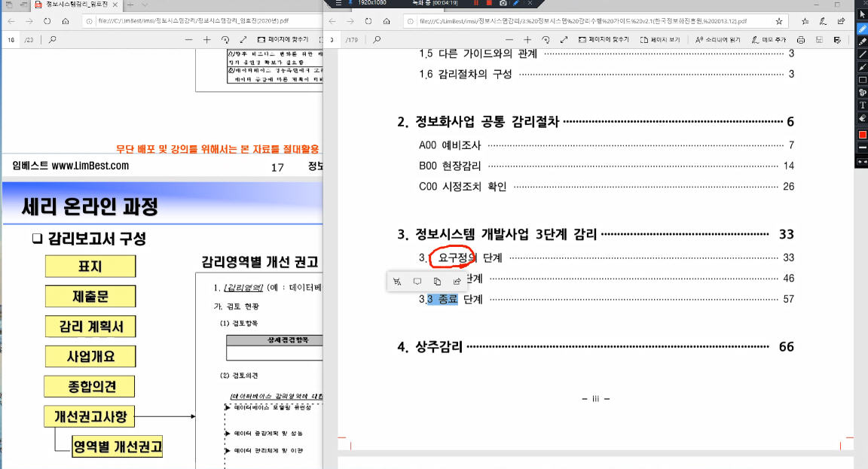The image size is (868, 469).
Task: Select the text T tool
Action: pos(862,105)
